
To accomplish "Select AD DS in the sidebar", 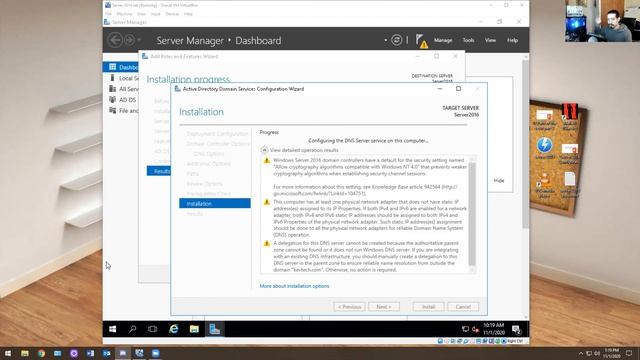I will coord(121,100).
